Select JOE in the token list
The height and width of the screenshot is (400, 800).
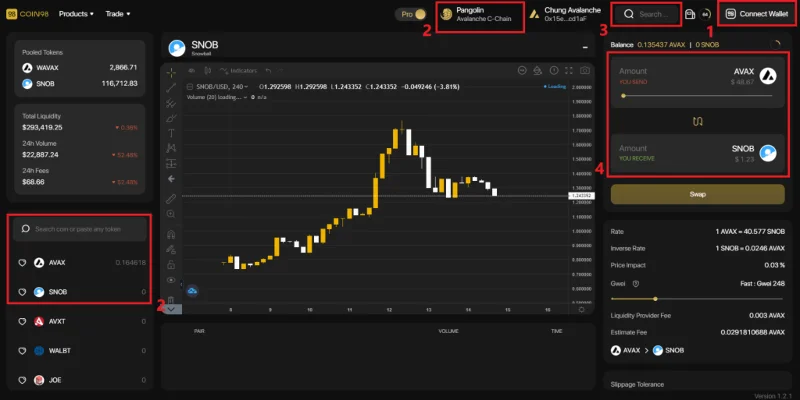pos(82,381)
